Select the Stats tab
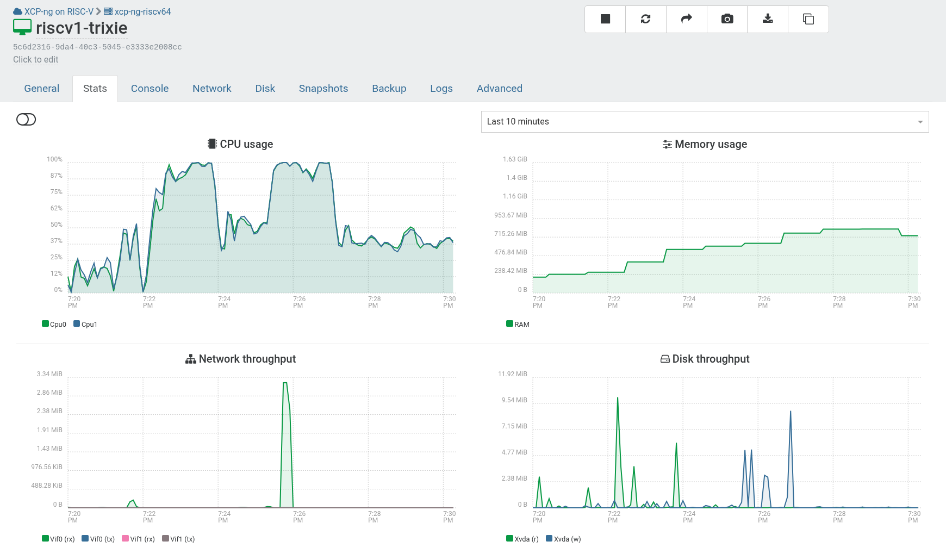 95,89
